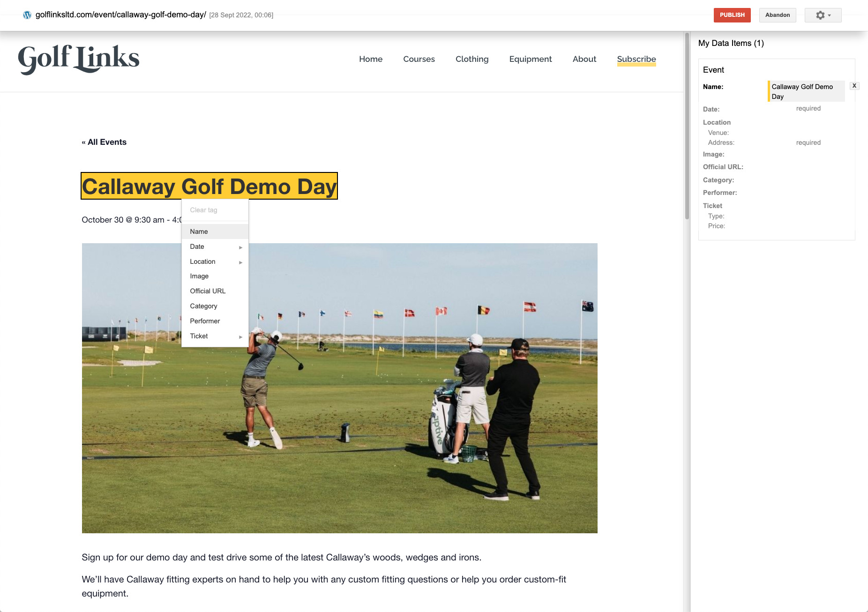868x612 pixels.
Task: Open the Equipment navigation link
Action: coord(531,59)
